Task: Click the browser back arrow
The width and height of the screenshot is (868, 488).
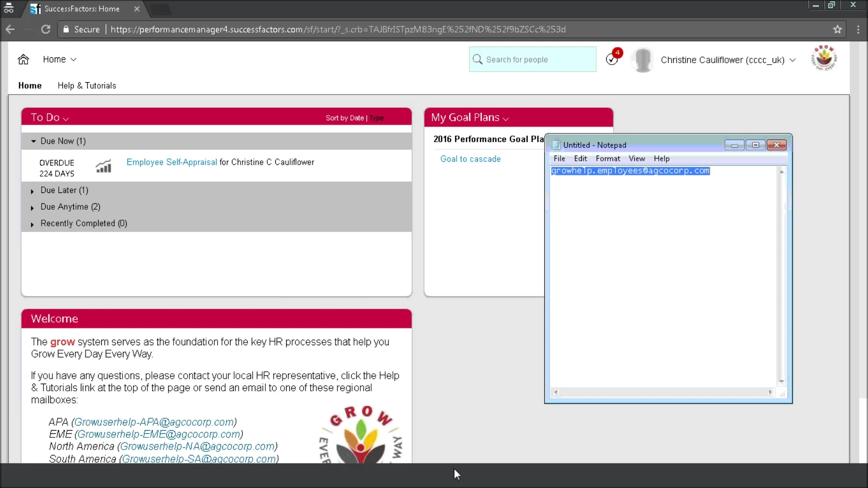Action: pos(10,29)
